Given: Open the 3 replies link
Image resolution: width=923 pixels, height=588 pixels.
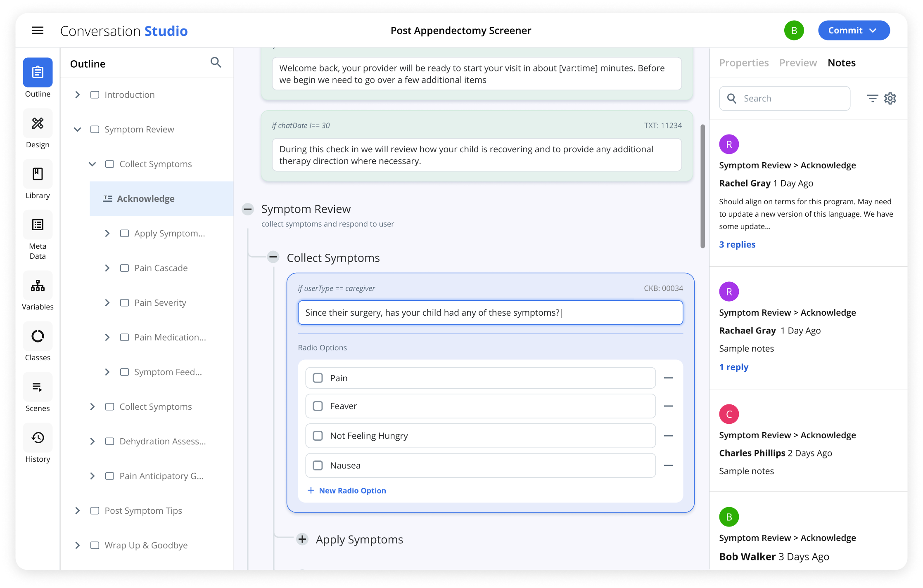Looking at the screenshot, I should pos(737,244).
